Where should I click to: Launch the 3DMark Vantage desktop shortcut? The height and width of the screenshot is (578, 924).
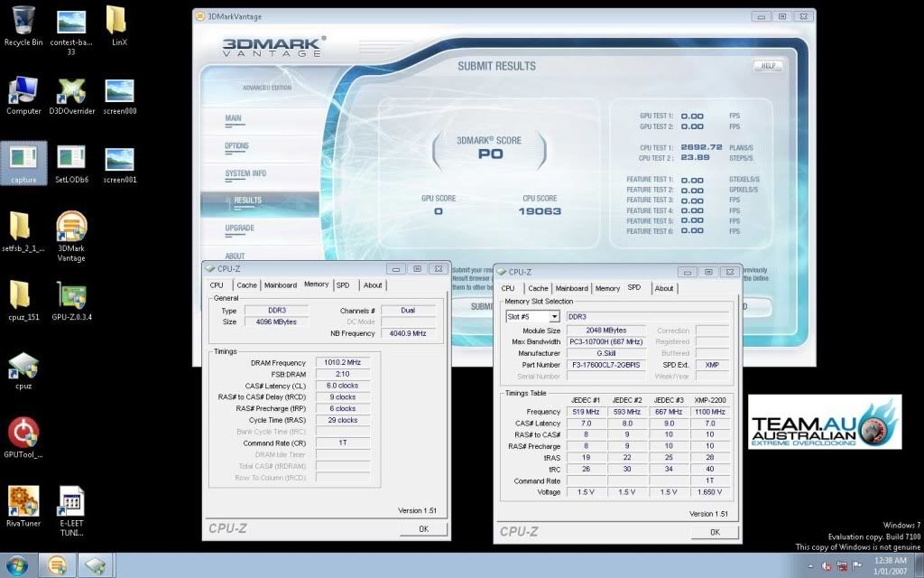[x=71, y=236]
